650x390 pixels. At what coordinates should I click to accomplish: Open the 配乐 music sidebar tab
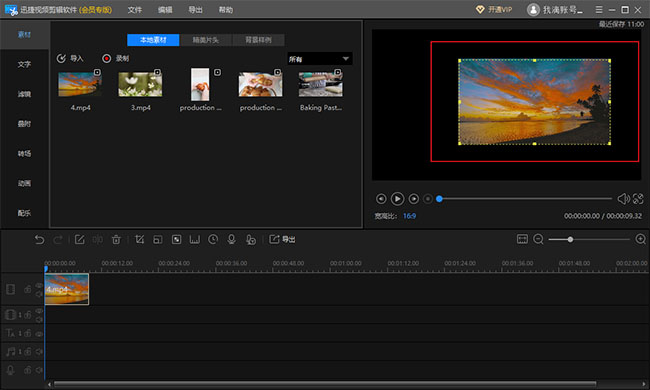[x=24, y=213]
